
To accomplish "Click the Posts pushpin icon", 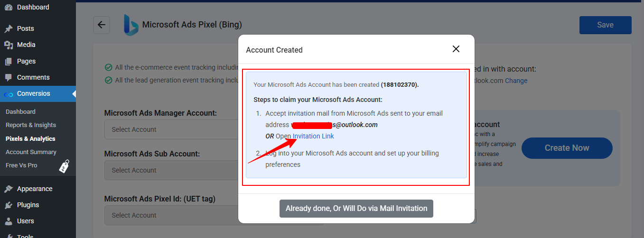I will [x=8, y=28].
